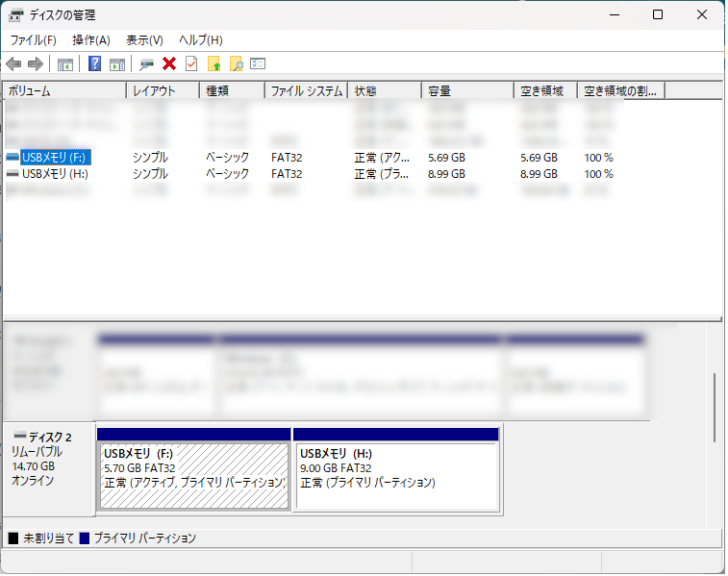The width and height of the screenshot is (728, 576).
Task: Open the 表示(V) menu
Action: pos(144,40)
